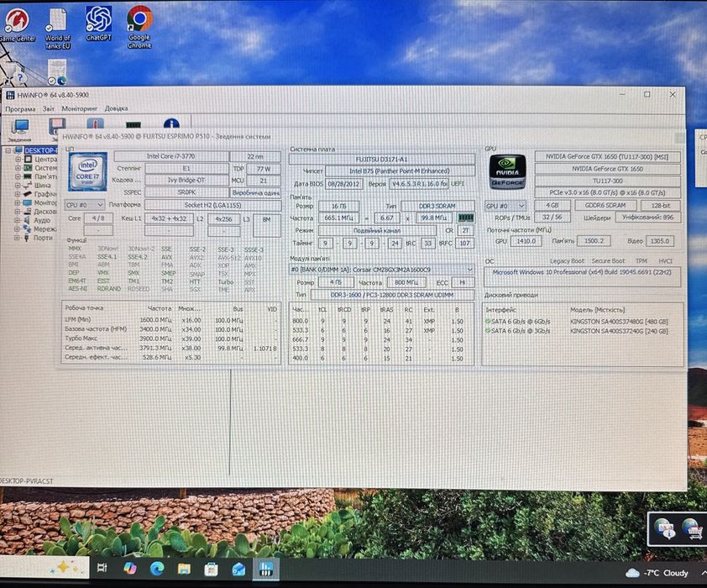This screenshot has height=588, width=707.
Task: Select the processor icon next to Центра
Action: pyautogui.click(x=28, y=159)
